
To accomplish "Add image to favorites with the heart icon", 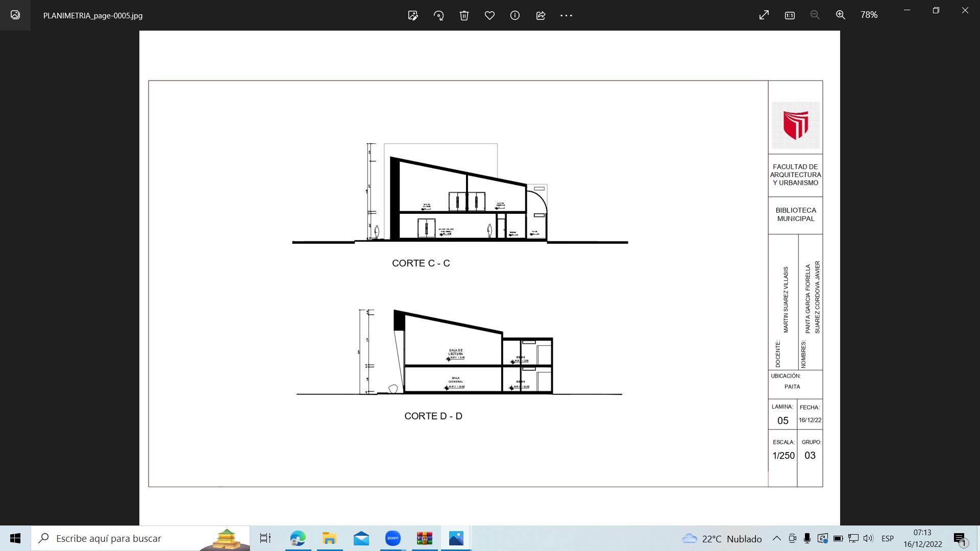I will (489, 15).
